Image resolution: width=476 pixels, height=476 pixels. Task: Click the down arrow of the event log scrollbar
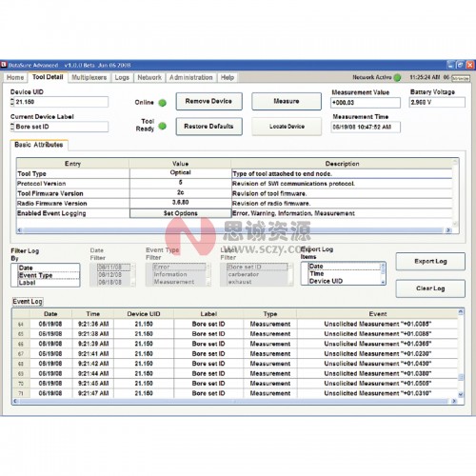[x=461, y=394]
